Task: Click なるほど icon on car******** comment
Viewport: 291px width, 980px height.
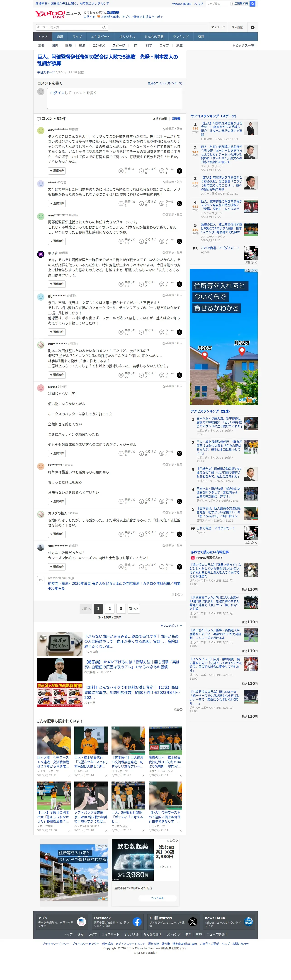Action: [x=141, y=375]
